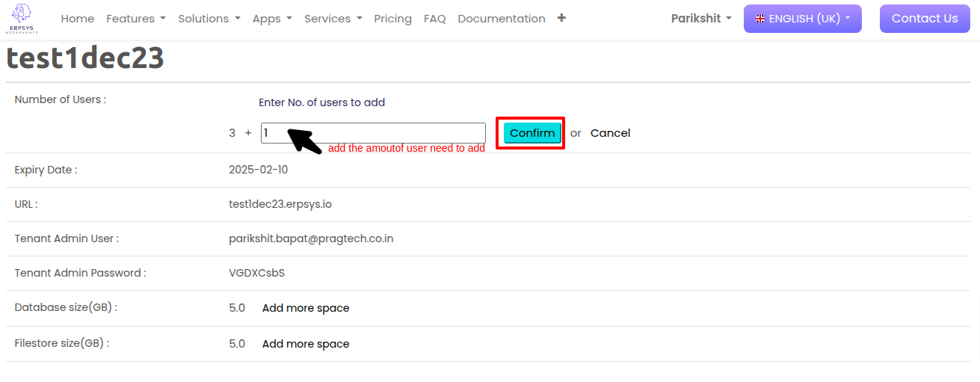980x382 pixels.
Task: Open the Home menu item
Action: tap(77, 19)
